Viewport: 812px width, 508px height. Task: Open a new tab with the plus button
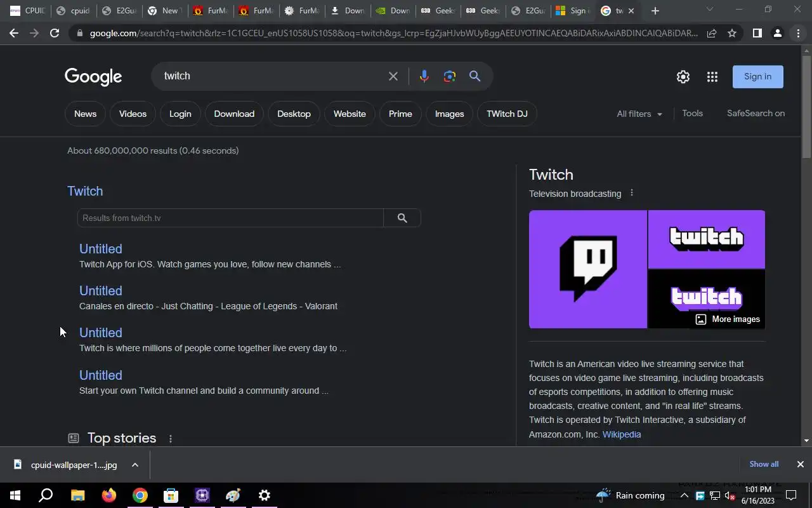655,11
